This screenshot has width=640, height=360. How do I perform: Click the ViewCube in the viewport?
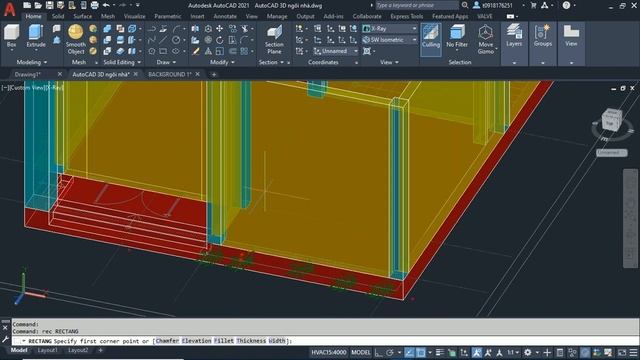pyautogui.click(x=611, y=120)
